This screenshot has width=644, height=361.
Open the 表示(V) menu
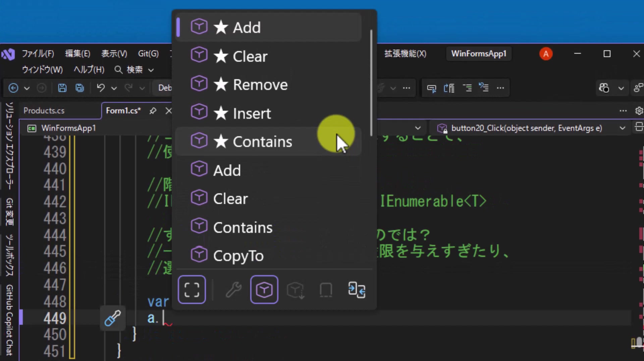[x=114, y=54]
